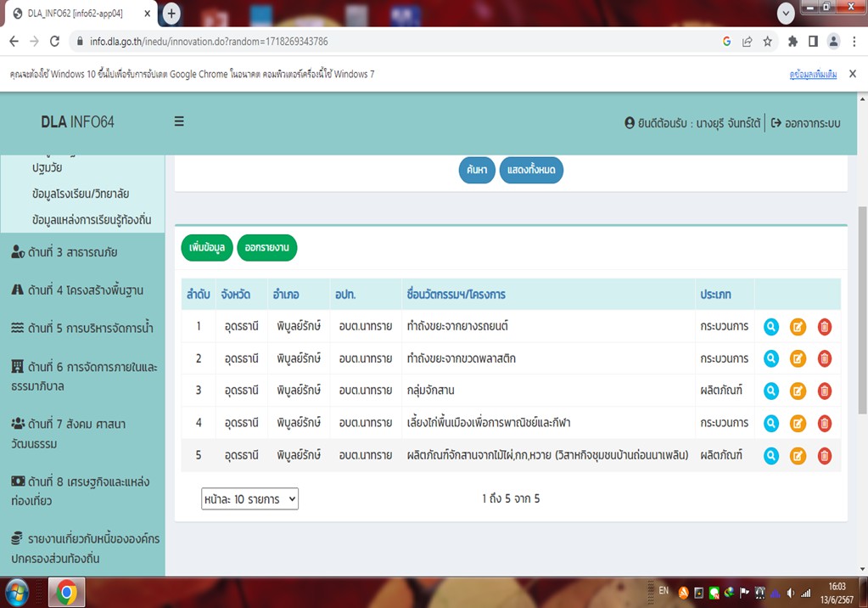Click the browser address bar URL field
The width and height of the screenshot is (868, 608).
click(382, 41)
